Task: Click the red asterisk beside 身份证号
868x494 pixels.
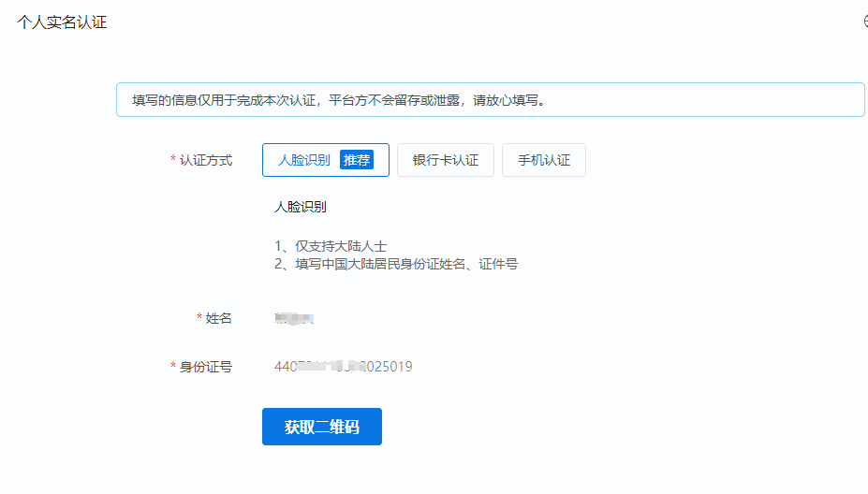Action: coord(173,368)
